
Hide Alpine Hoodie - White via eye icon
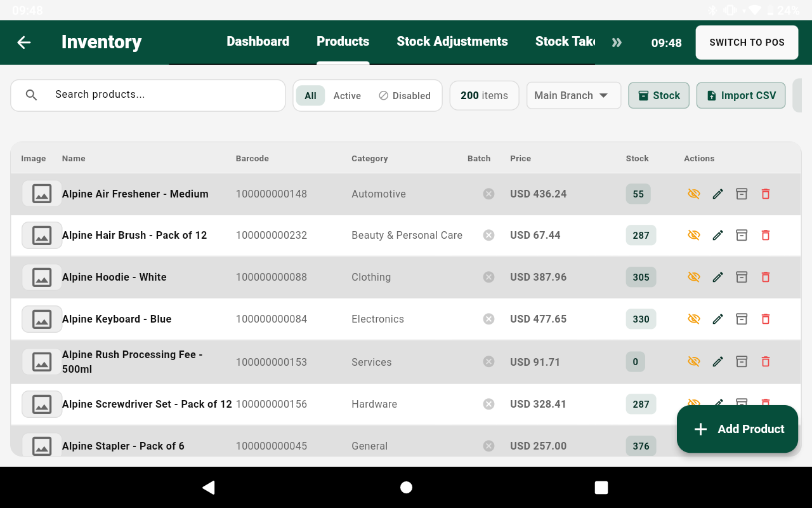pos(694,277)
